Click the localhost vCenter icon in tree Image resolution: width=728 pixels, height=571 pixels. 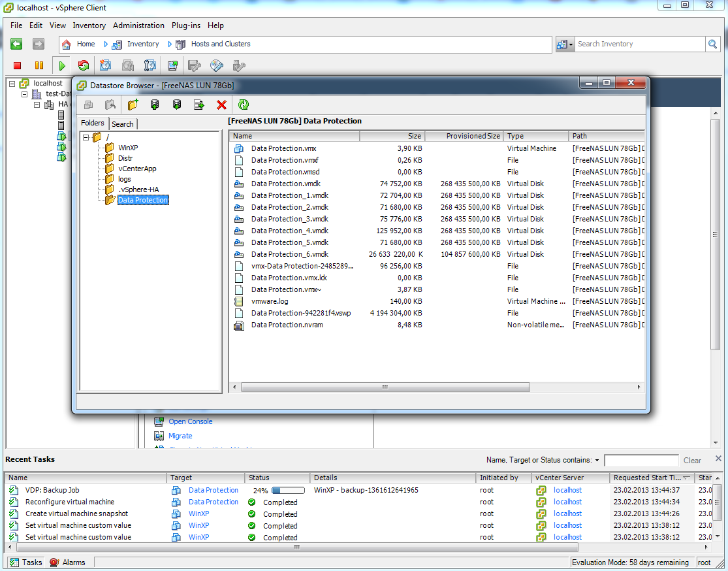[x=24, y=83]
